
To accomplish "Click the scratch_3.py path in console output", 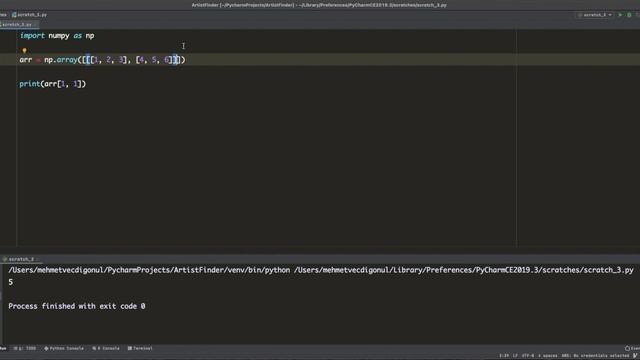I will [x=464, y=270].
